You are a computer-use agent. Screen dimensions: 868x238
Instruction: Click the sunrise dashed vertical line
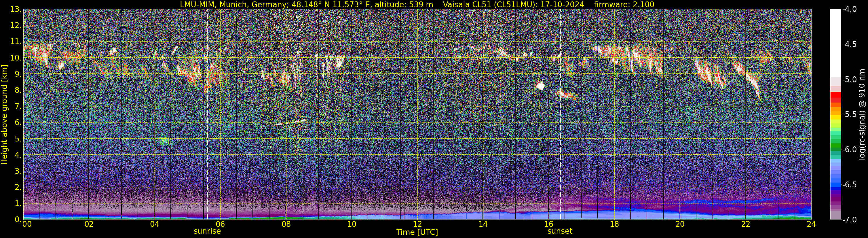(207, 114)
